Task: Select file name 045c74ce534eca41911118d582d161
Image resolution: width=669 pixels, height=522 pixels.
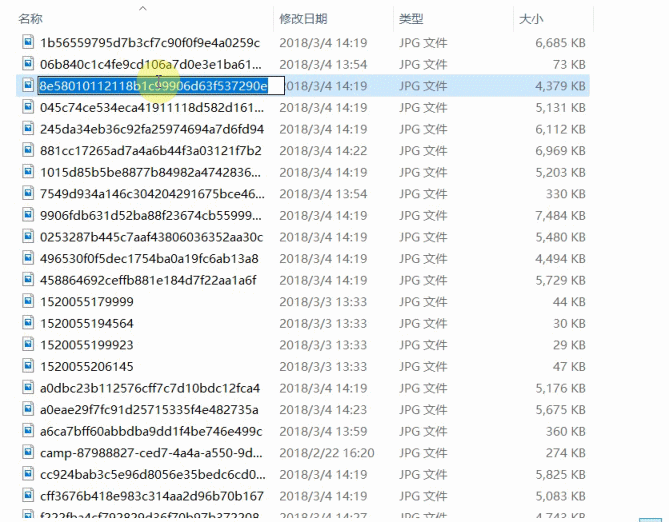Action: click(152, 108)
